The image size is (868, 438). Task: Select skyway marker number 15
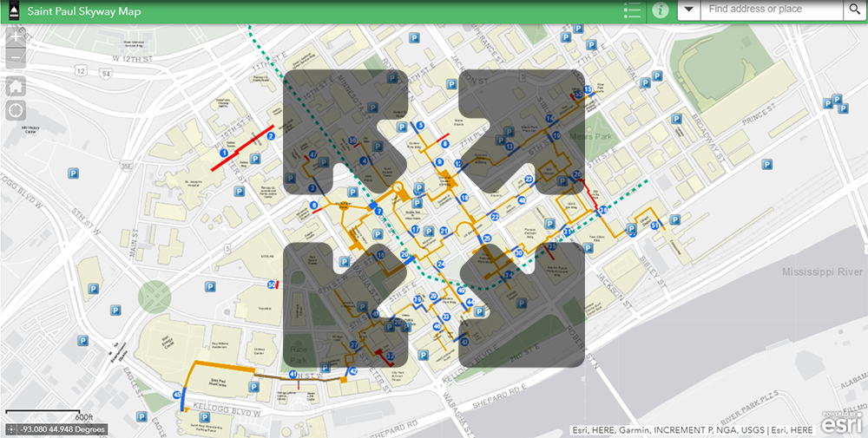point(588,89)
